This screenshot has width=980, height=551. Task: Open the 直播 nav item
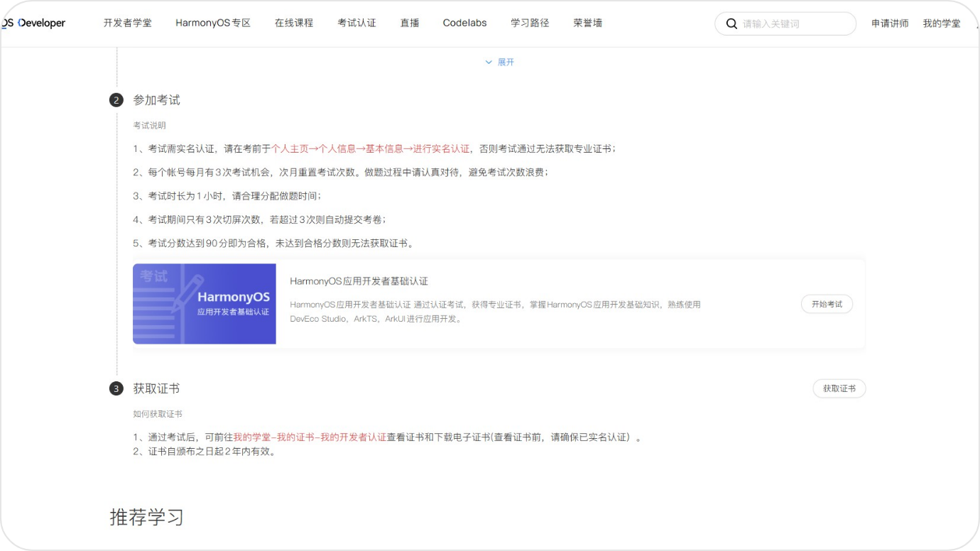410,23
